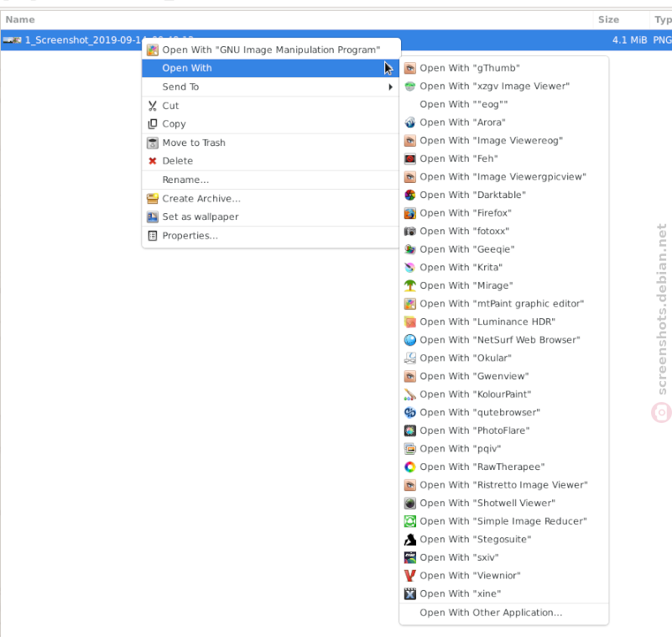Select Move to Trash
This screenshot has width=672, height=637.
[x=271, y=143]
